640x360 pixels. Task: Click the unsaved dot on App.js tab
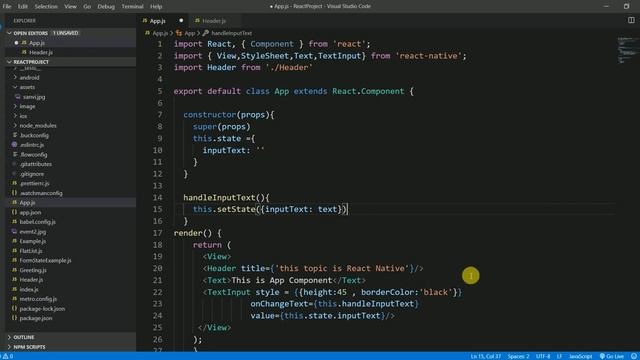[181, 21]
